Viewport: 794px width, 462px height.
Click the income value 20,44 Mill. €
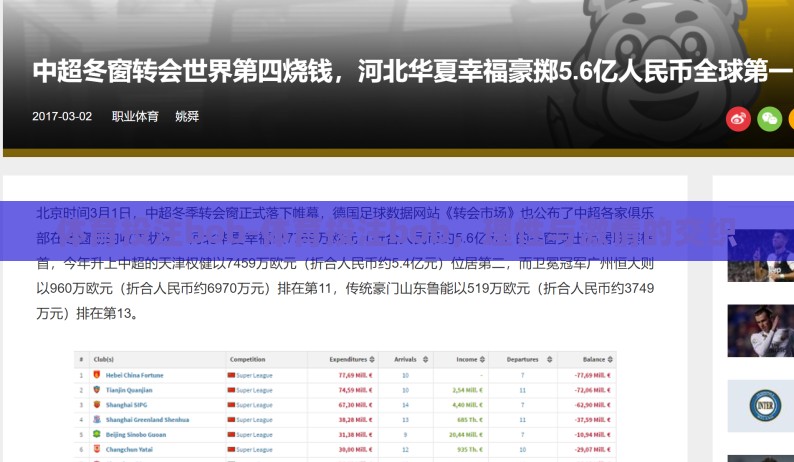click(466, 435)
